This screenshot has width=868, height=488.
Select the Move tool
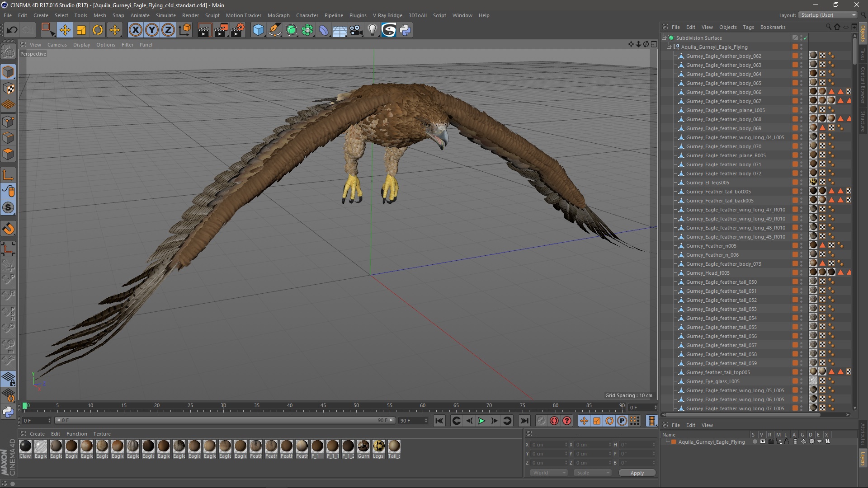click(65, 30)
